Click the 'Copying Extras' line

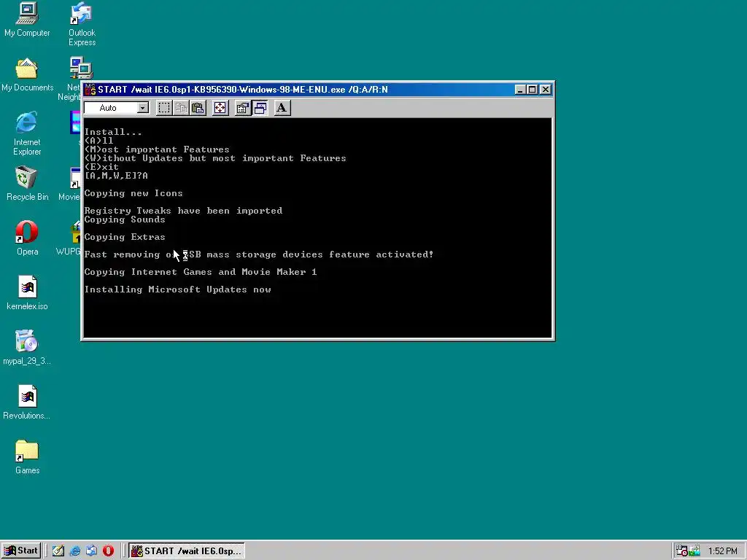pyautogui.click(x=125, y=237)
